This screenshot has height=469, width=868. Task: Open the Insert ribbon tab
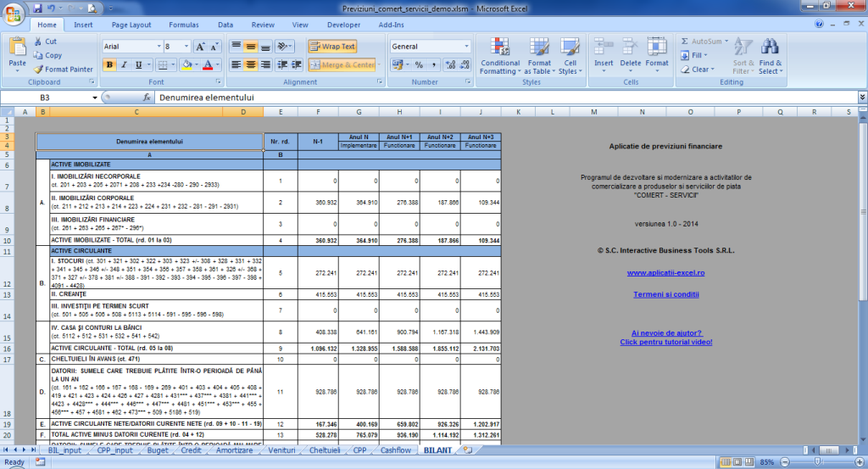click(x=84, y=25)
